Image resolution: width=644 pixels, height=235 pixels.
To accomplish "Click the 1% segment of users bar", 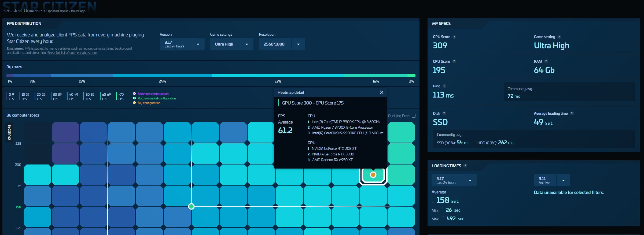I will 10,76.
